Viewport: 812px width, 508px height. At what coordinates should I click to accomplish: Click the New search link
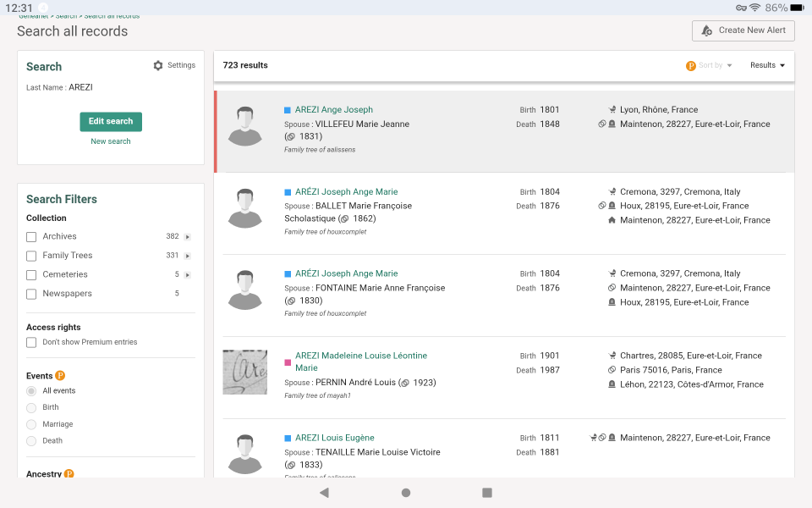111,141
